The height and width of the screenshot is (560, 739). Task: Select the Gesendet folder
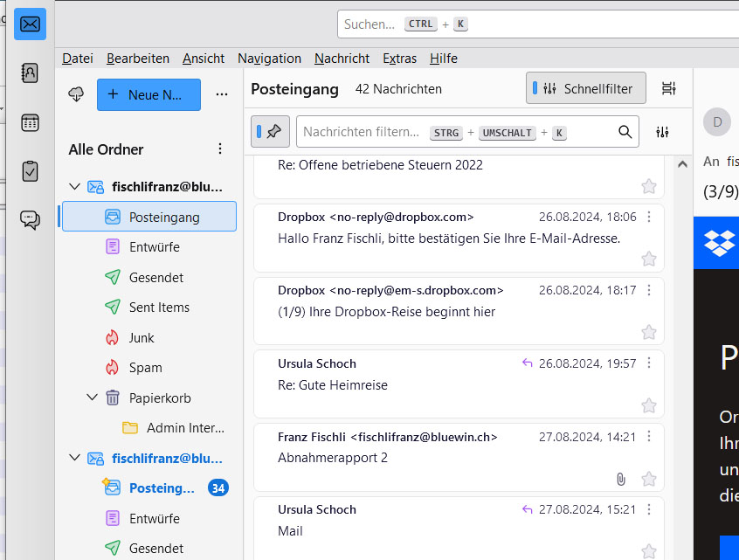click(x=155, y=277)
